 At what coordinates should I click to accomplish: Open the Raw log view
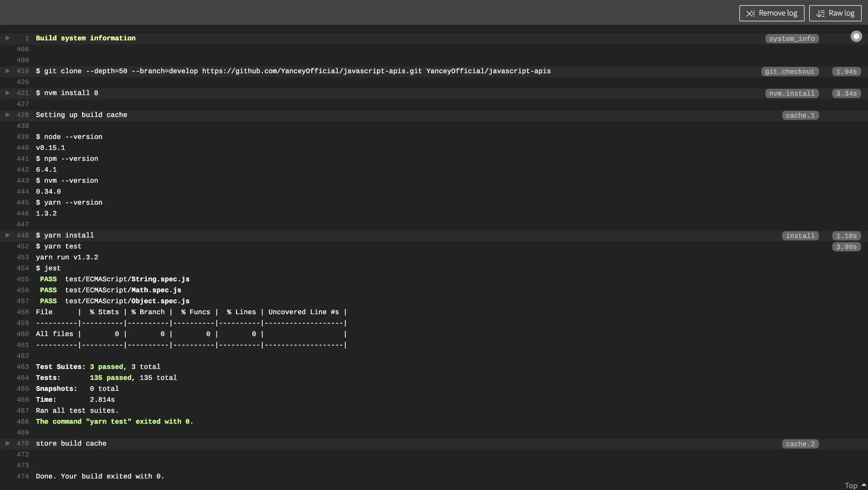tap(835, 13)
